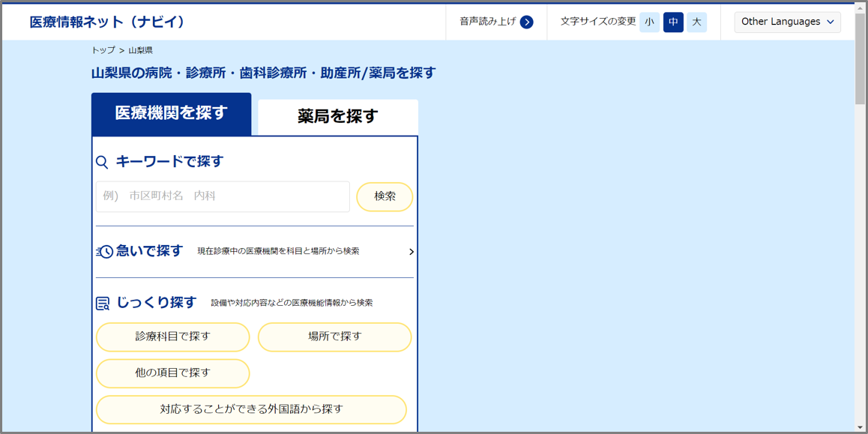Focus the keyword search input field
868x434 pixels.
tap(223, 196)
